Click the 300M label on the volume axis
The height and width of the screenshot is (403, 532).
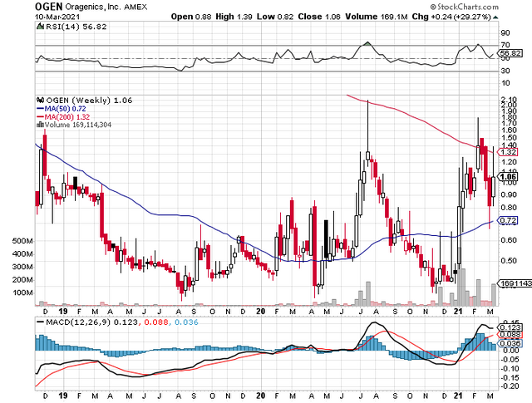[x=23, y=267]
